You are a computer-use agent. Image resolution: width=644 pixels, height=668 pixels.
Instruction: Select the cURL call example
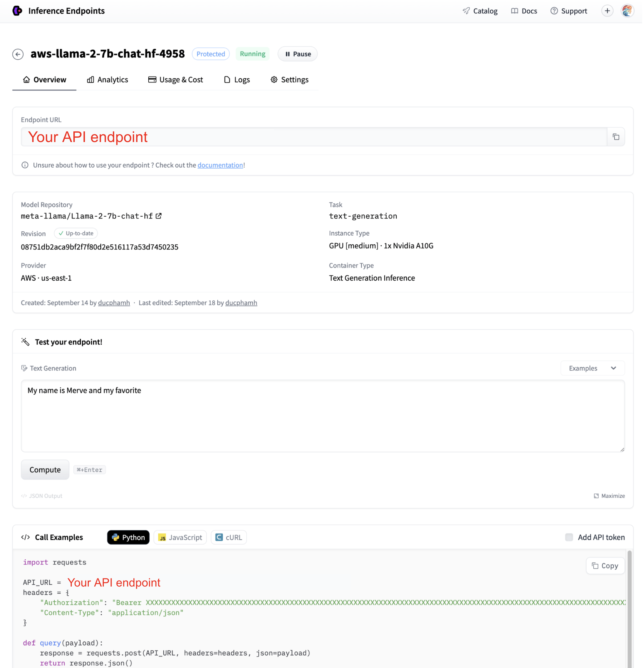tap(228, 537)
